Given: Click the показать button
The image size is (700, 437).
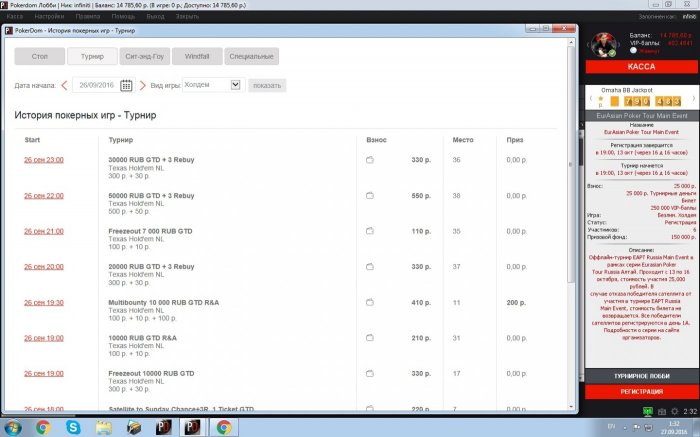Looking at the screenshot, I should pyautogui.click(x=267, y=85).
